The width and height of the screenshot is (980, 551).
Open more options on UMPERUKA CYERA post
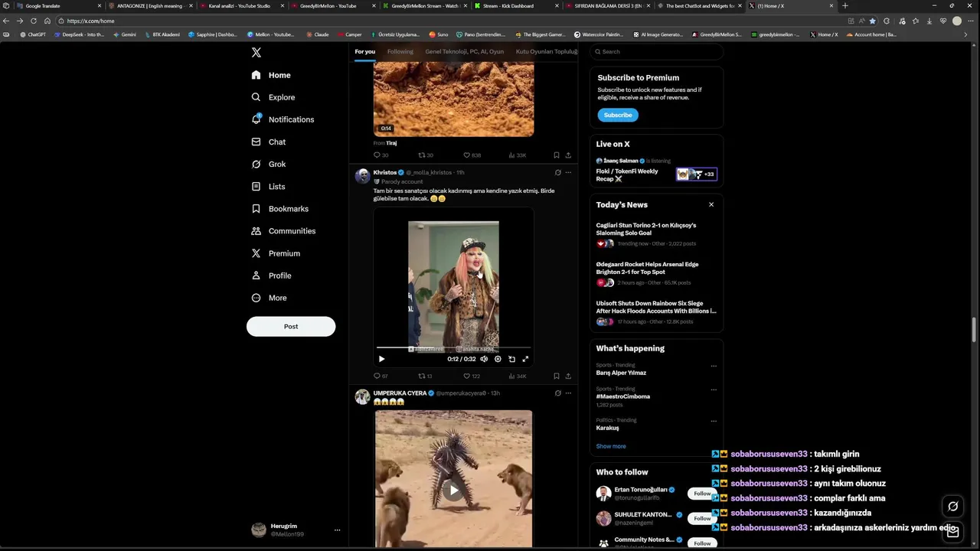(568, 393)
